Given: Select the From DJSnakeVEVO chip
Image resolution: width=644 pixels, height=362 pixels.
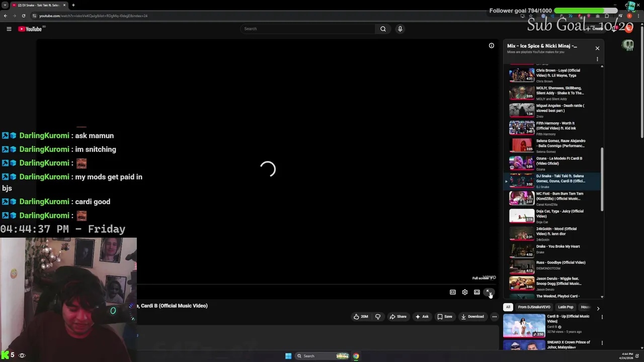Looking at the screenshot, I should (x=534, y=307).
